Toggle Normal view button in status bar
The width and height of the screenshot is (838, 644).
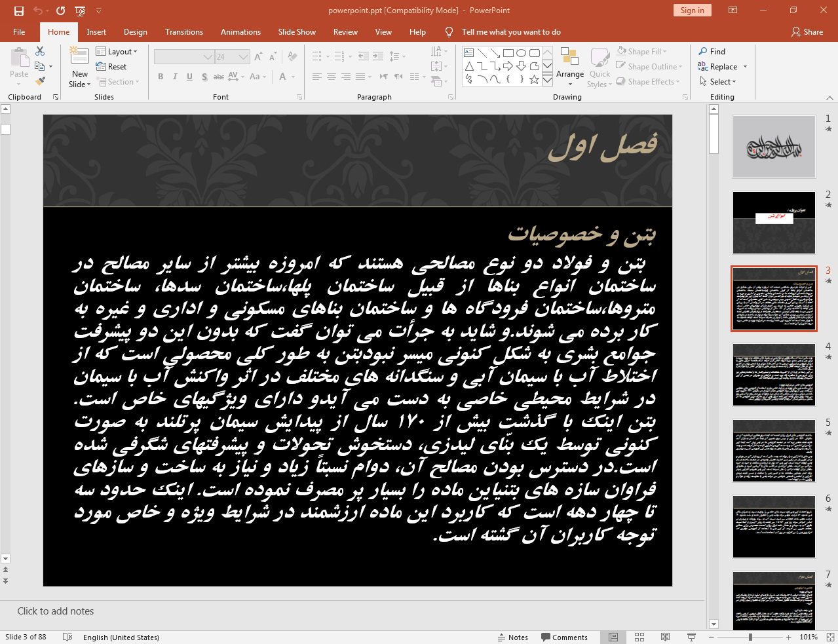613,637
